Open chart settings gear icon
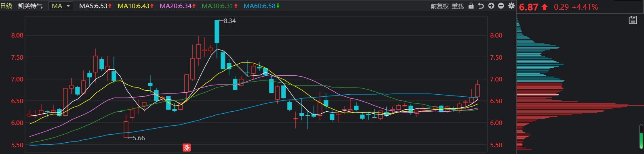 511,6
